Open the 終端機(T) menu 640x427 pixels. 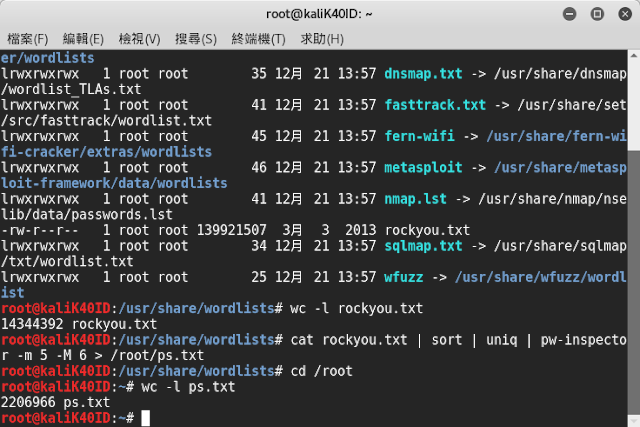[258, 39]
